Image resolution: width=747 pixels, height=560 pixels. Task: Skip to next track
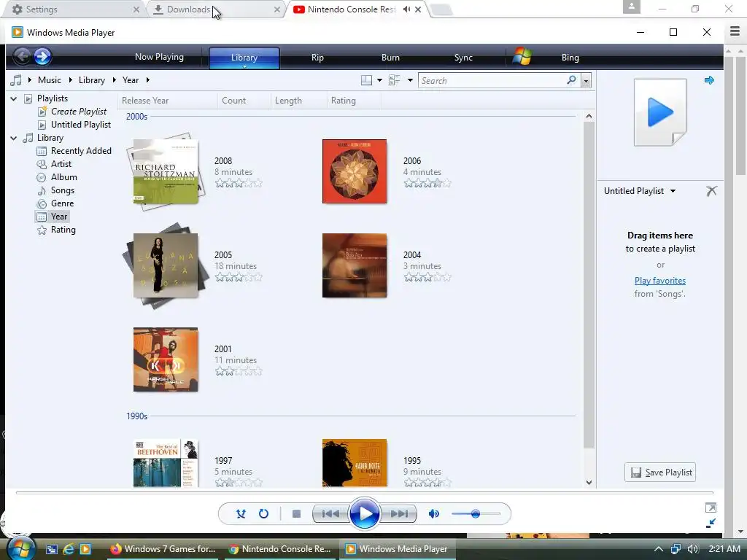399,513
